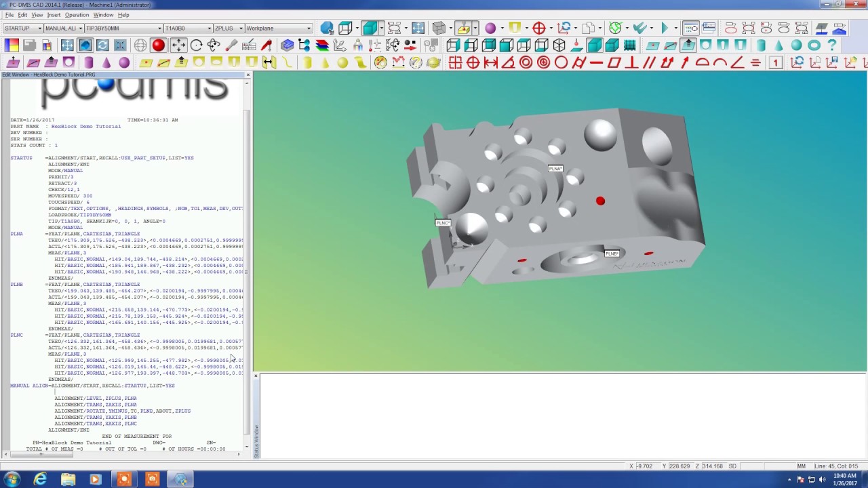Click the yellow auto sphere icon
The image size is (868, 488).
(x=343, y=63)
